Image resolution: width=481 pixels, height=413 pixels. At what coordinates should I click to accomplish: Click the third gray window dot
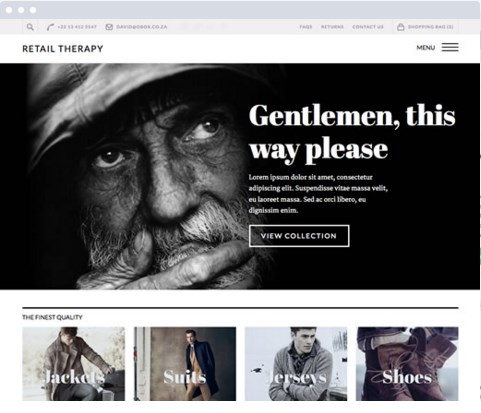(33, 10)
